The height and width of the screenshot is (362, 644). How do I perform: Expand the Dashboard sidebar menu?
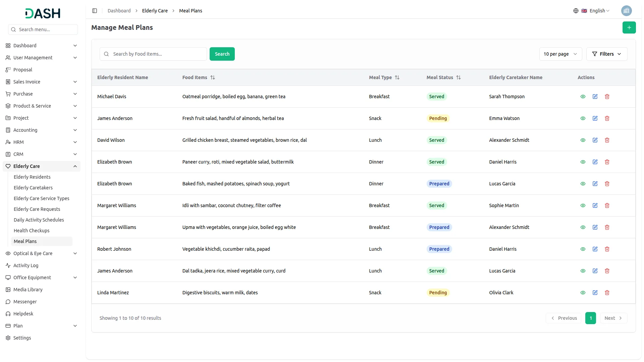[x=42, y=46]
